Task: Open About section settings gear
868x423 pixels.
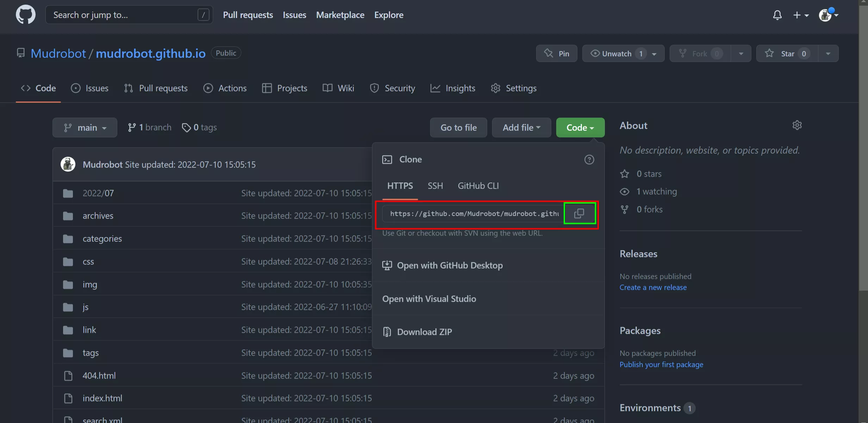Action: click(x=797, y=125)
